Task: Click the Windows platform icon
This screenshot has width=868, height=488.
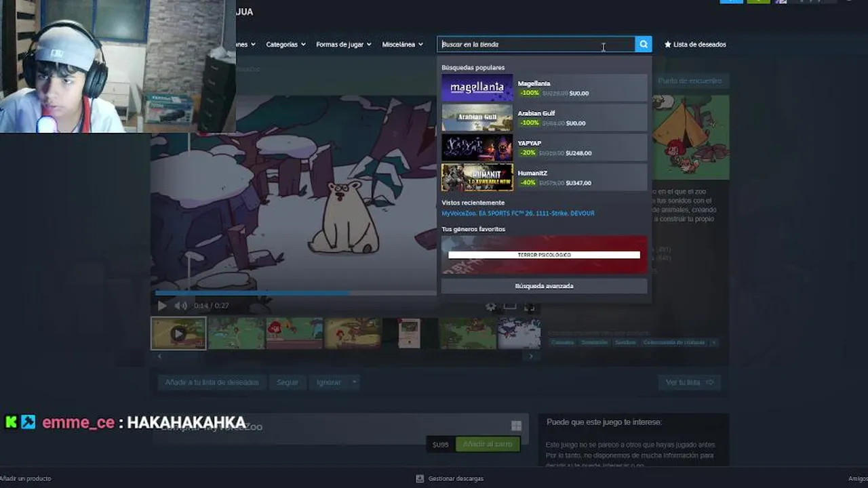Action: point(516,426)
